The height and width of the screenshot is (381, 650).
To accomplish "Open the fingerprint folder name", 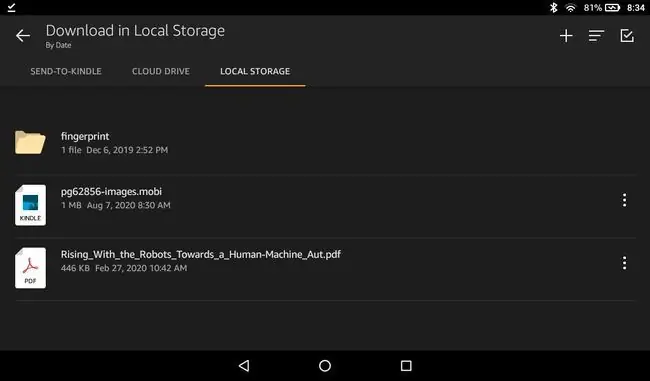I will (85, 136).
